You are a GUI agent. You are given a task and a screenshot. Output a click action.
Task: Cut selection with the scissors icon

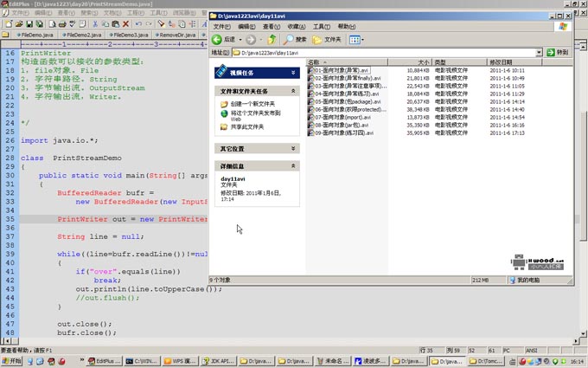tap(95, 24)
